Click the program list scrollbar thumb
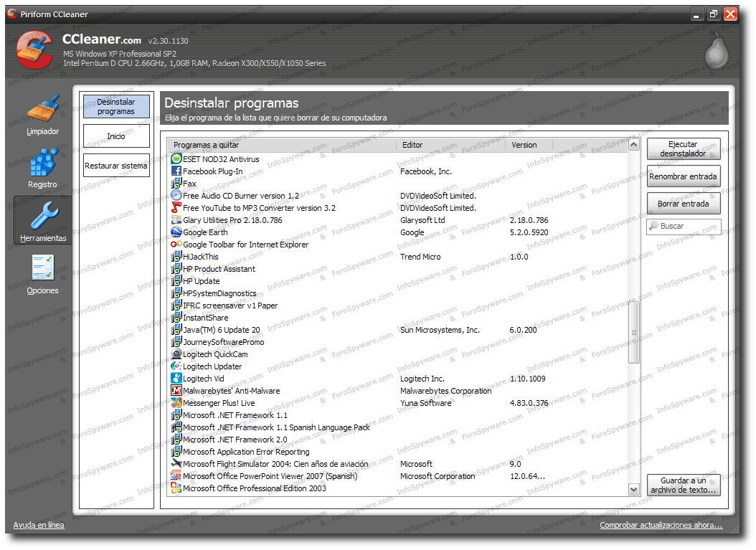 point(634,332)
